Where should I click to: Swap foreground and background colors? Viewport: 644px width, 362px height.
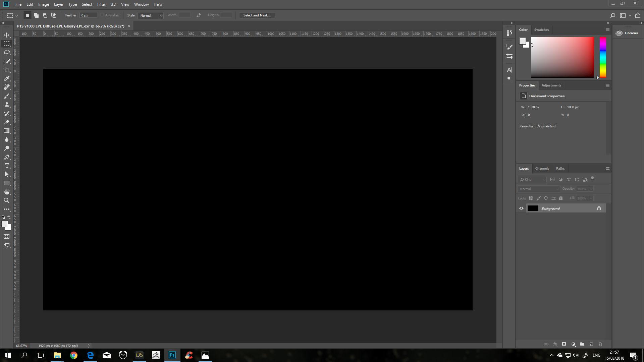click(x=9, y=217)
